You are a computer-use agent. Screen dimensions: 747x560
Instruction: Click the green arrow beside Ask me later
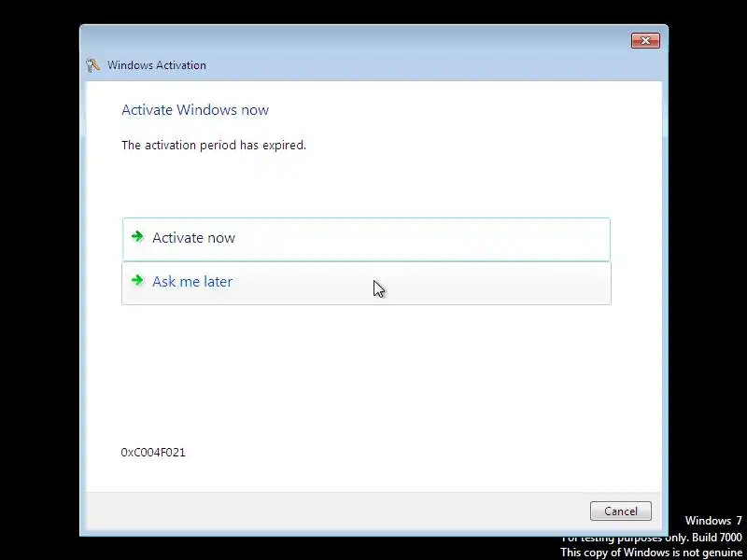[137, 280]
